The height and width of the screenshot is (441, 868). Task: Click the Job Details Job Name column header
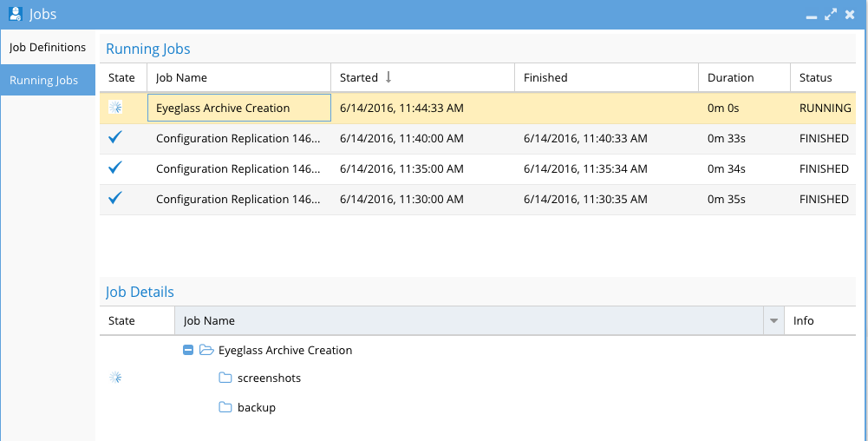click(x=469, y=321)
